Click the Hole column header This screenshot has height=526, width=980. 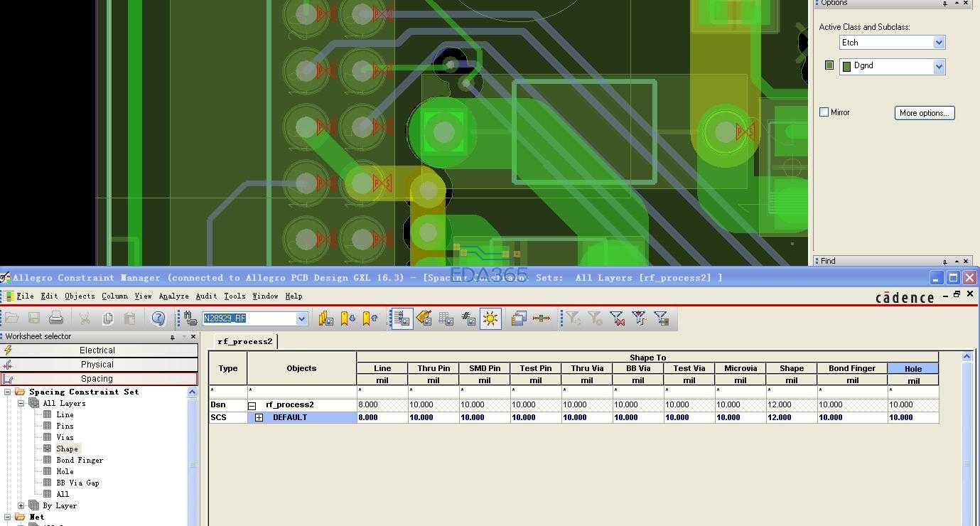pyautogui.click(x=913, y=369)
